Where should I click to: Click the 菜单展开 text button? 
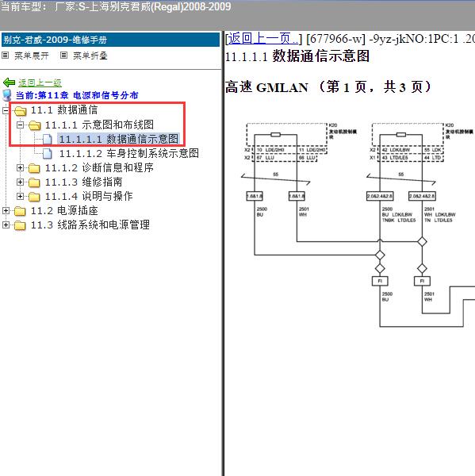click(32, 56)
